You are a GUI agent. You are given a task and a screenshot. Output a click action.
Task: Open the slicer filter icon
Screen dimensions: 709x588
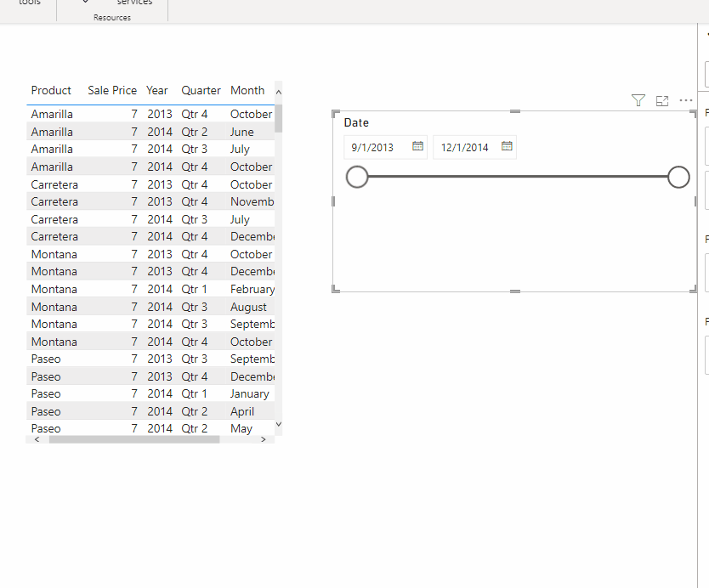point(638,100)
